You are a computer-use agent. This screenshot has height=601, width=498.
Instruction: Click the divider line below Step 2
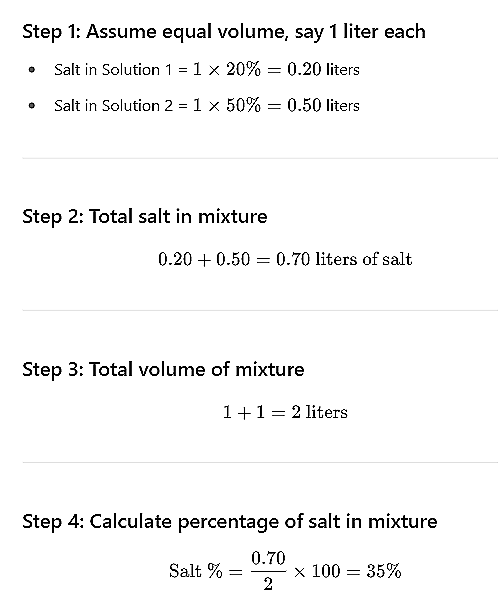click(x=260, y=310)
